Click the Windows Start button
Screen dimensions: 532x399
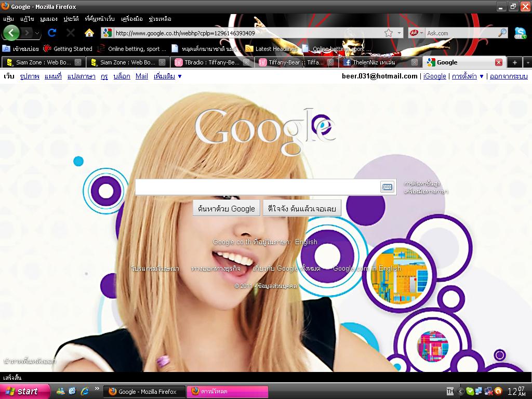pyautogui.click(x=25, y=391)
